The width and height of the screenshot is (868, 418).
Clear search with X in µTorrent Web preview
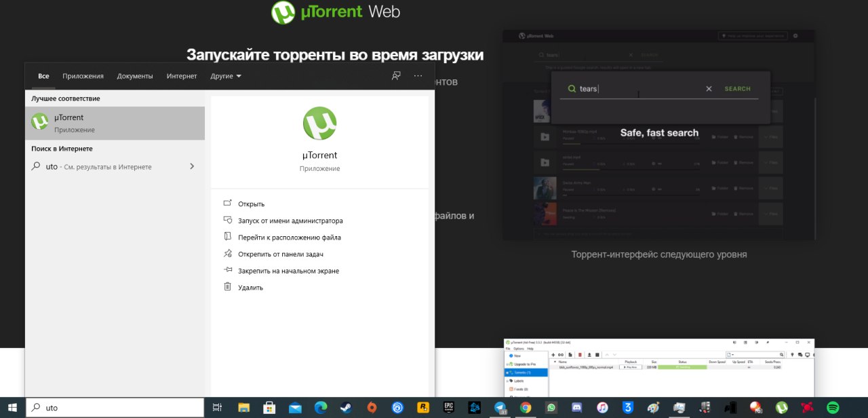point(709,89)
